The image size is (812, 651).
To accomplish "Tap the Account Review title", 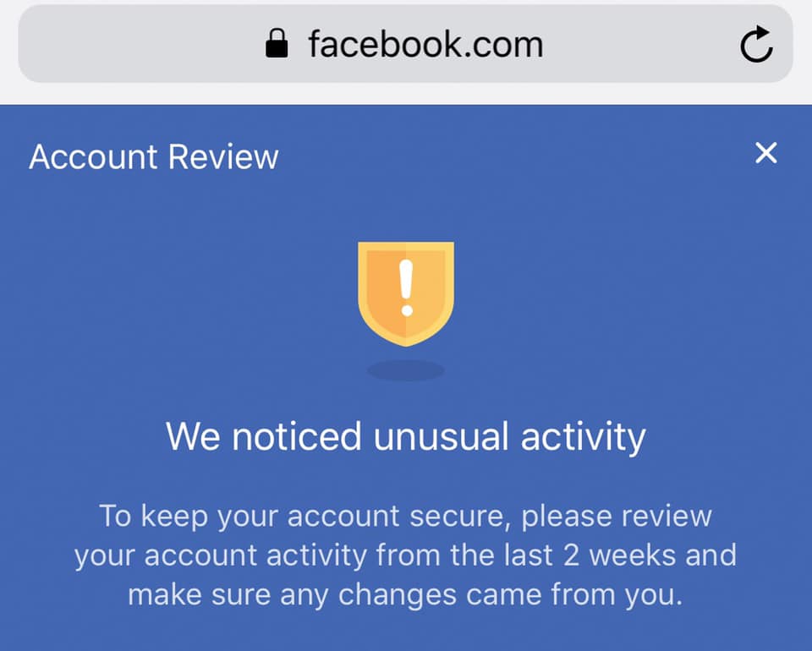I will click(x=154, y=156).
